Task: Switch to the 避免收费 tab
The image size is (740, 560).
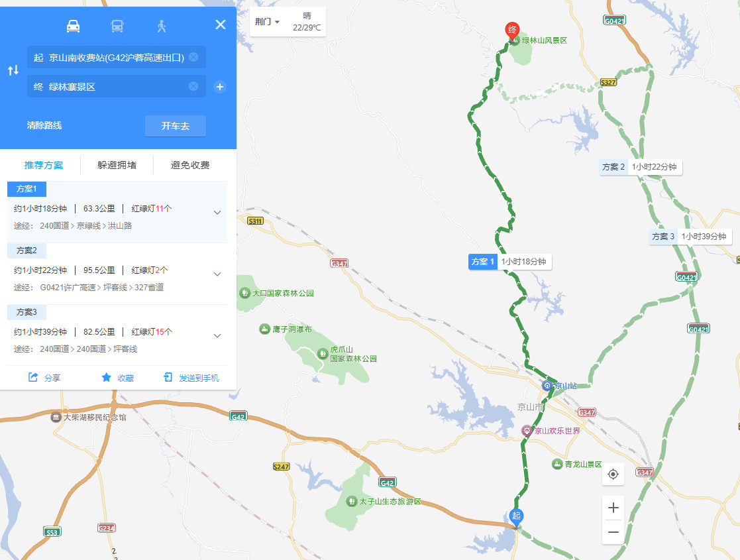Action: (x=190, y=165)
